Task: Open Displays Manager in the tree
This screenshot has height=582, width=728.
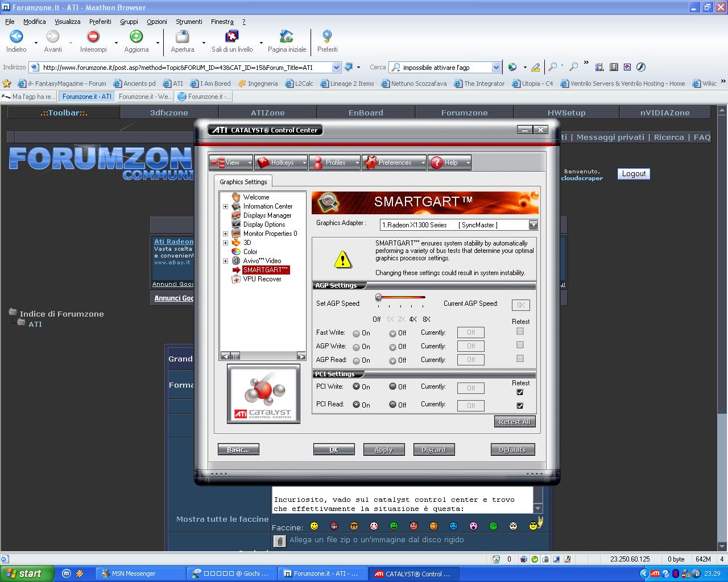Action: point(267,215)
